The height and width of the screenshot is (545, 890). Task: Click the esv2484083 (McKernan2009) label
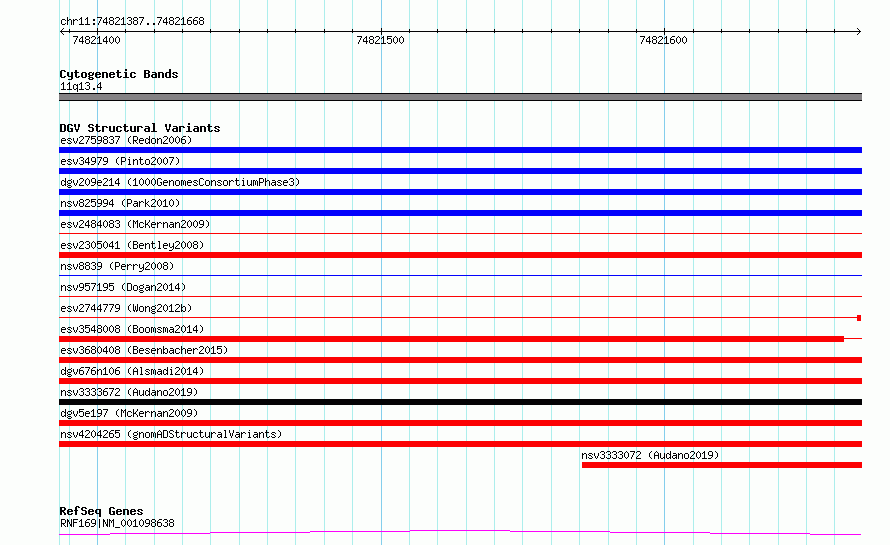click(135, 224)
